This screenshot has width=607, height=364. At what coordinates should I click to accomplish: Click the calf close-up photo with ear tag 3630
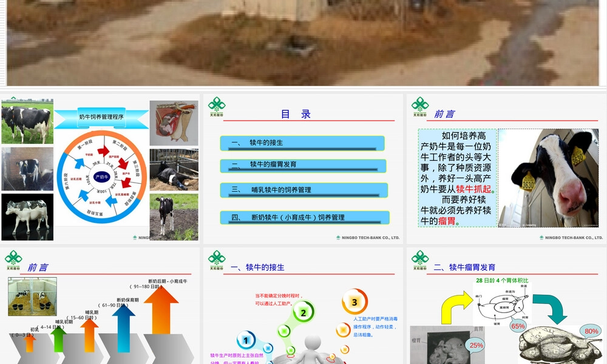coord(548,178)
